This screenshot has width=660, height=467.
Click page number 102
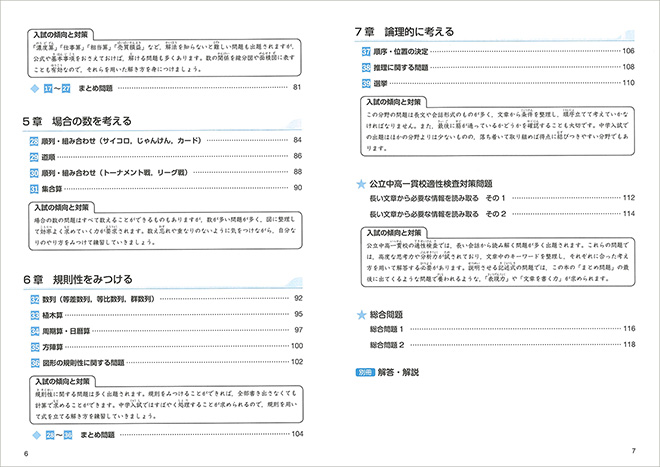pyautogui.click(x=297, y=362)
